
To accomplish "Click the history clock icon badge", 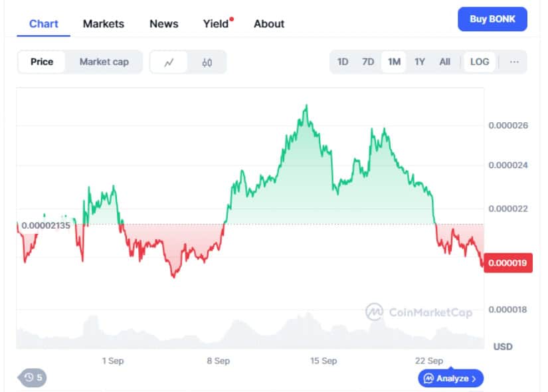I will coord(33,378).
